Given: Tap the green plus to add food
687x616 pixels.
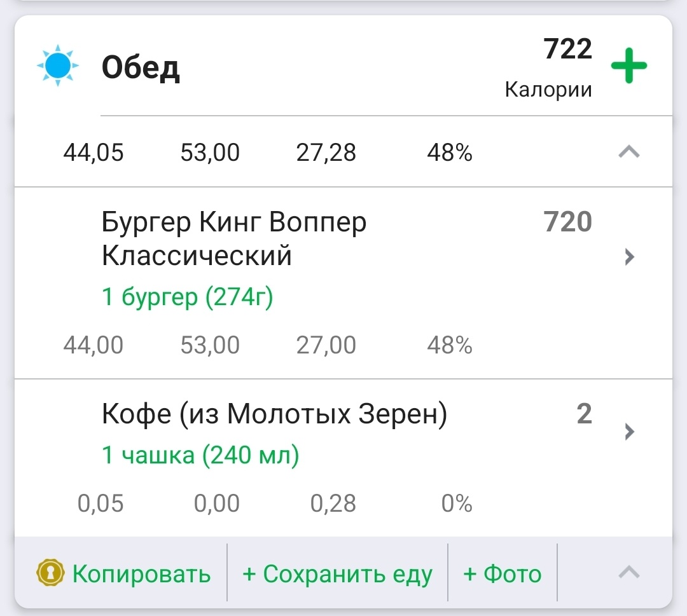Looking at the screenshot, I should click(628, 64).
